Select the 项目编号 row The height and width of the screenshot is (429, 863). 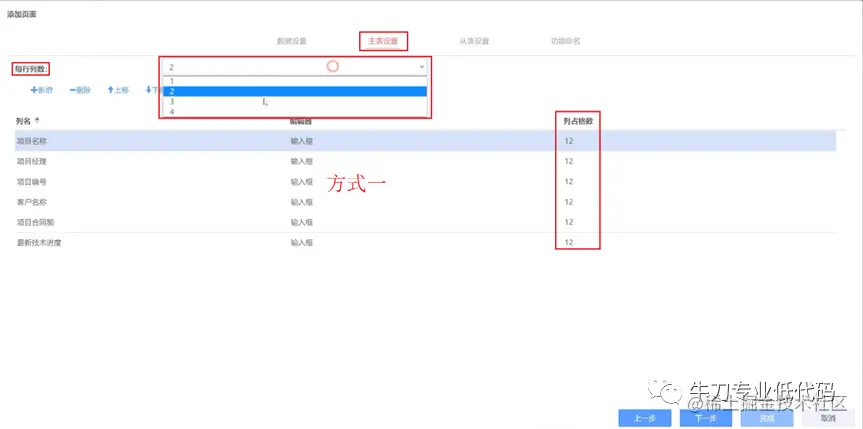[425, 182]
